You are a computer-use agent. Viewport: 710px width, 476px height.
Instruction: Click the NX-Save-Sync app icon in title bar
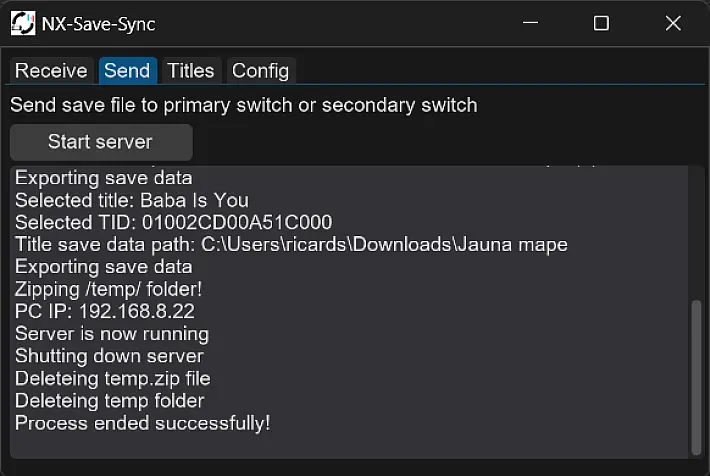[23, 23]
